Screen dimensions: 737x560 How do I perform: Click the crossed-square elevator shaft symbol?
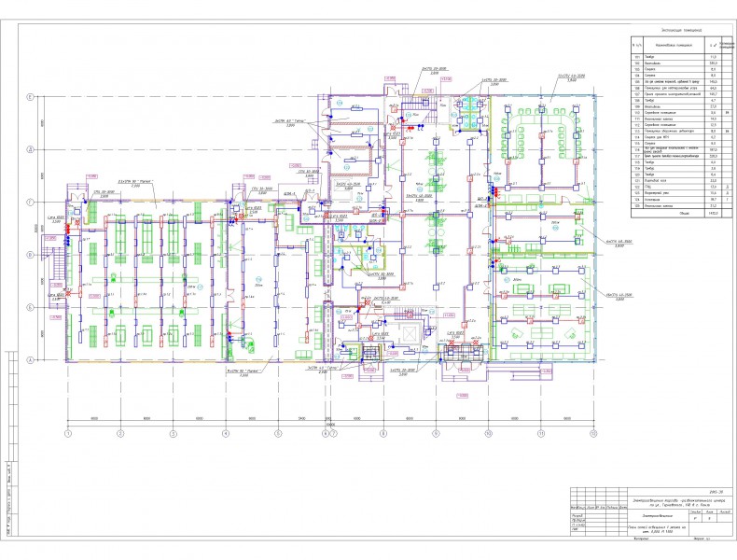coord(410,333)
